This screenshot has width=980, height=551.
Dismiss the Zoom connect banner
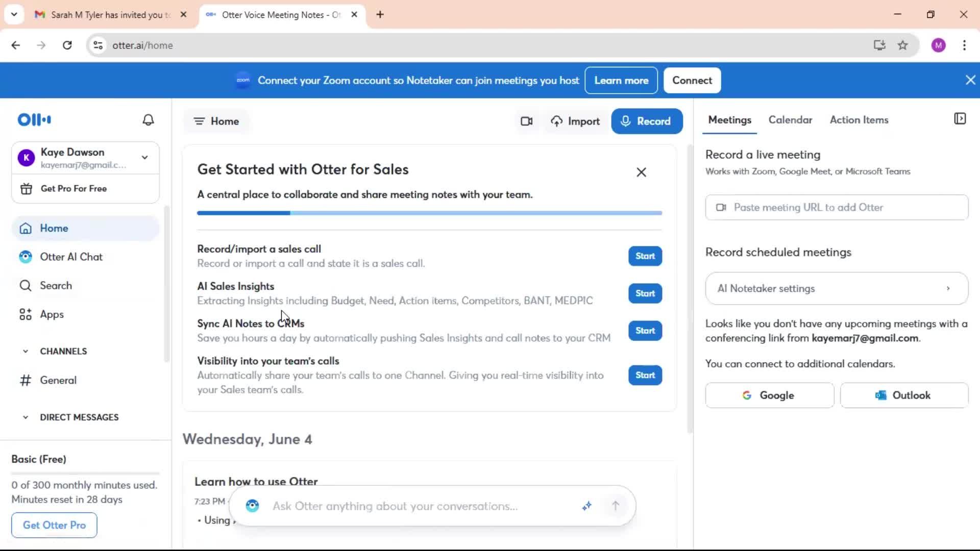coord(970,80)
